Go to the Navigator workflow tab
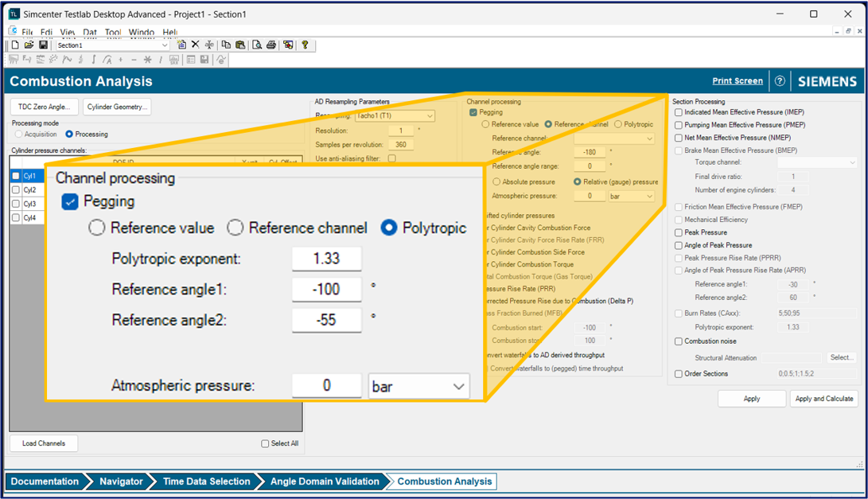Screen dimensions: 868x499 point(121,481)
